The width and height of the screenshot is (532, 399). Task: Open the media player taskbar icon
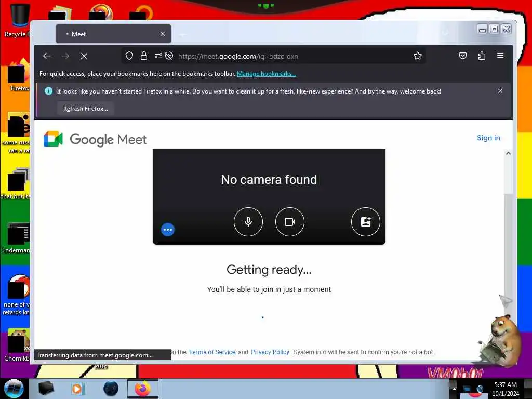point(77,389)
